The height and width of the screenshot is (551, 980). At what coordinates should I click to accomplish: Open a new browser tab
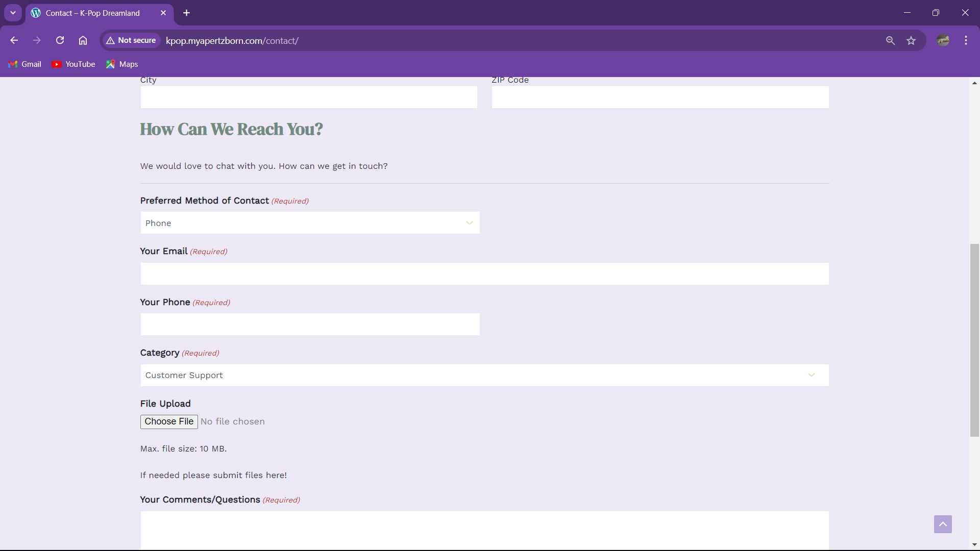(187, 13)
